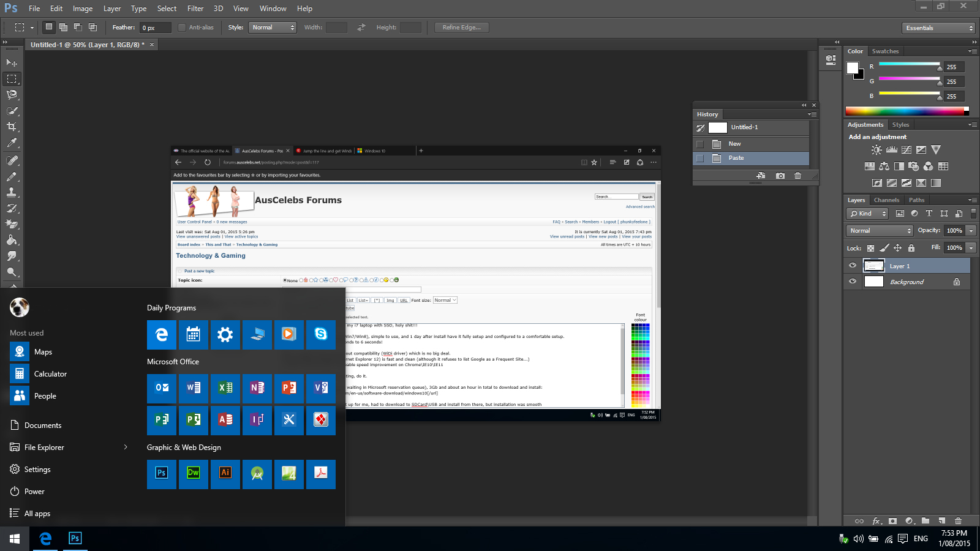The width and height of the screenshot is (980, 551).
Task: Open the Essentials workspace dropdown
Action: (x=938, y=28)
